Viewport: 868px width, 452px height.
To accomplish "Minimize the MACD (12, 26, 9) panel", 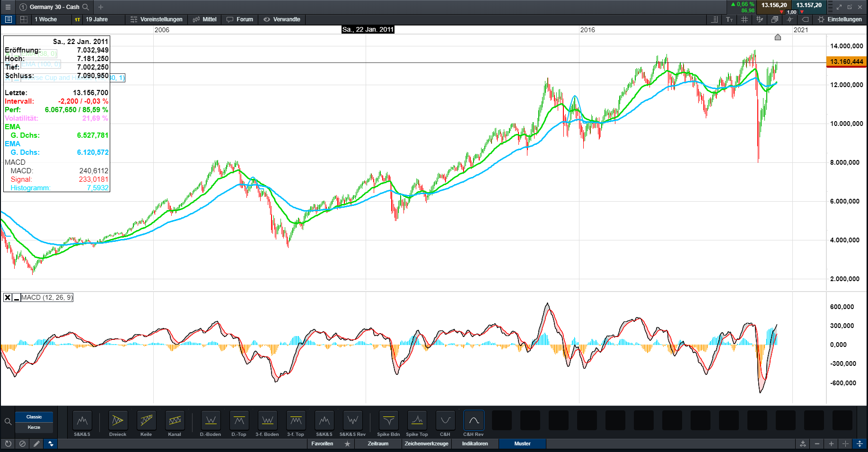I will (17, 298).
